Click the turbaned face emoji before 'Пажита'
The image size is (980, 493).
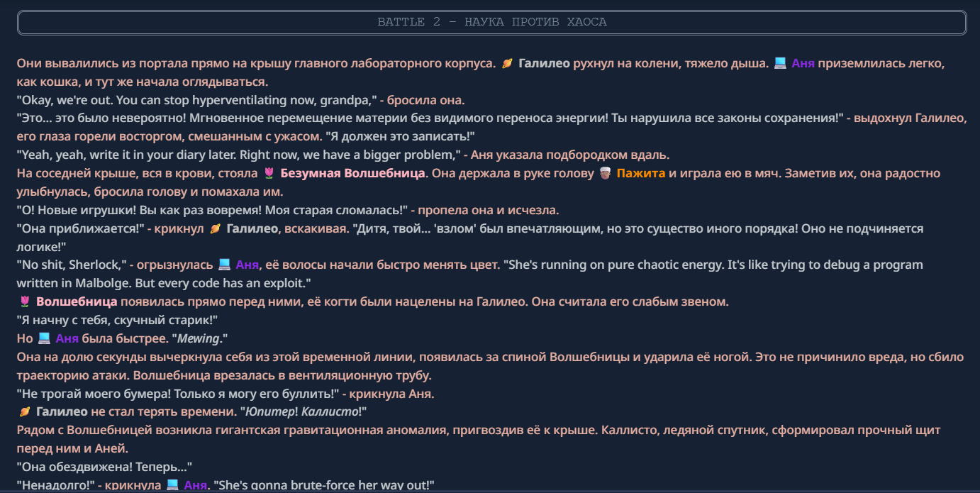tap(605, 173)
